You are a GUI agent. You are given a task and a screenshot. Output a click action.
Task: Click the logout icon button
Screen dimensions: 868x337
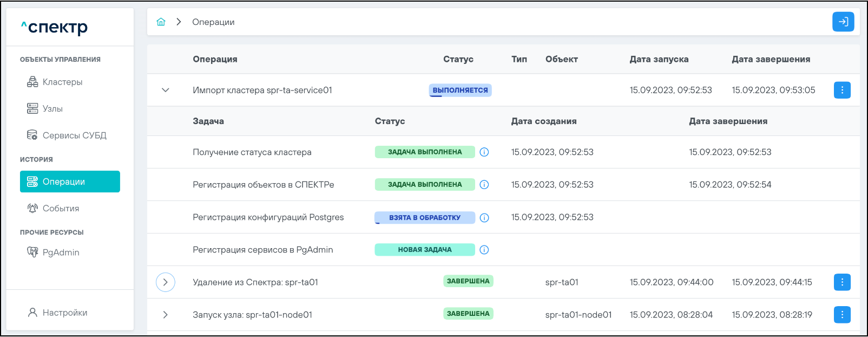coord(843,22)
